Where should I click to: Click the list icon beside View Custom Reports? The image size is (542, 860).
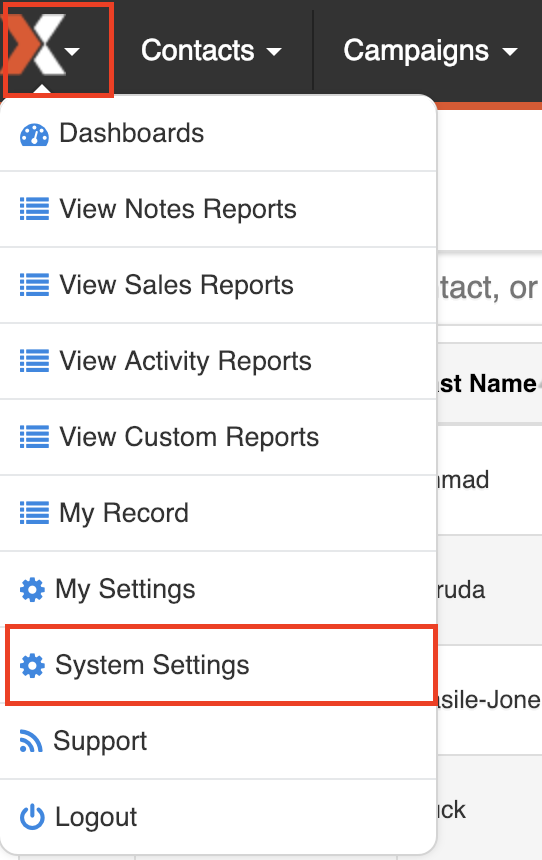tap(34, 437)
